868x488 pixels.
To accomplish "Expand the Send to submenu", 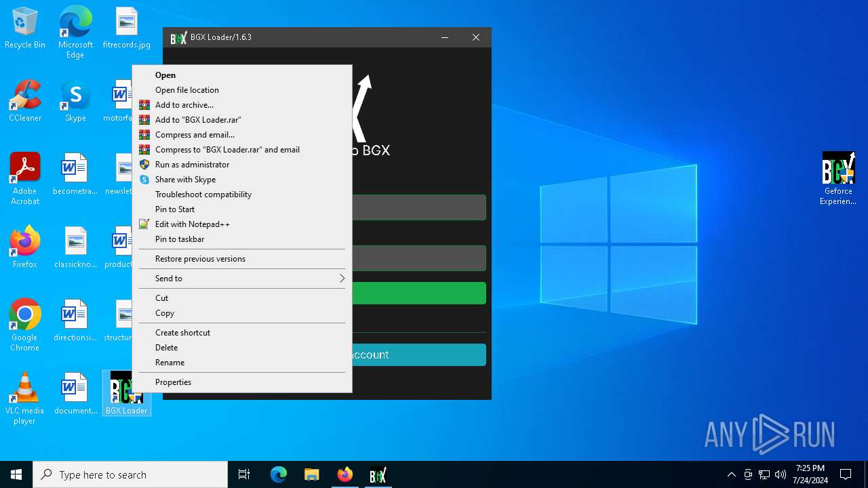I will (x=242, y=279).
